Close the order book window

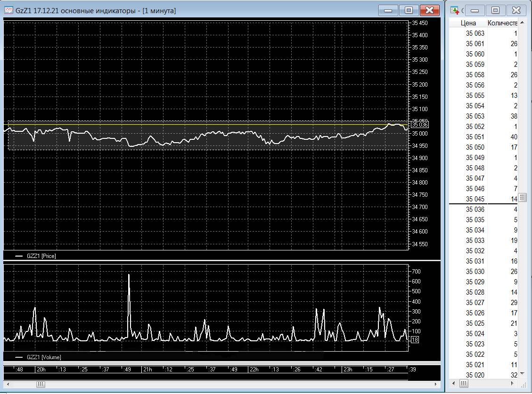coord(516,10)
